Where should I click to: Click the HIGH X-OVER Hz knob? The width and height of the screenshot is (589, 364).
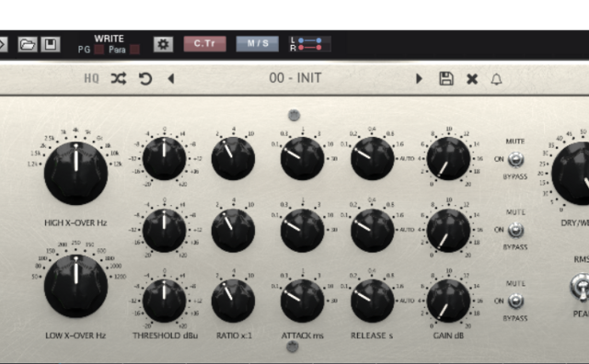click(75, 173)
